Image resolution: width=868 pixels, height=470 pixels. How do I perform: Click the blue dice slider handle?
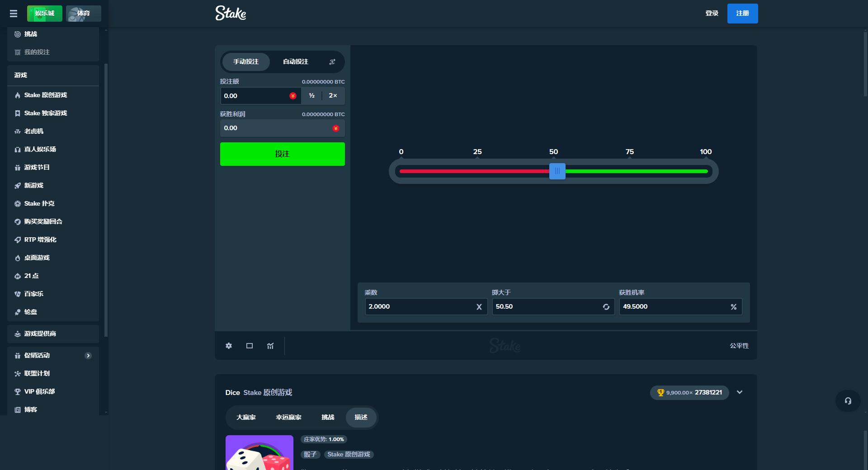557,171
